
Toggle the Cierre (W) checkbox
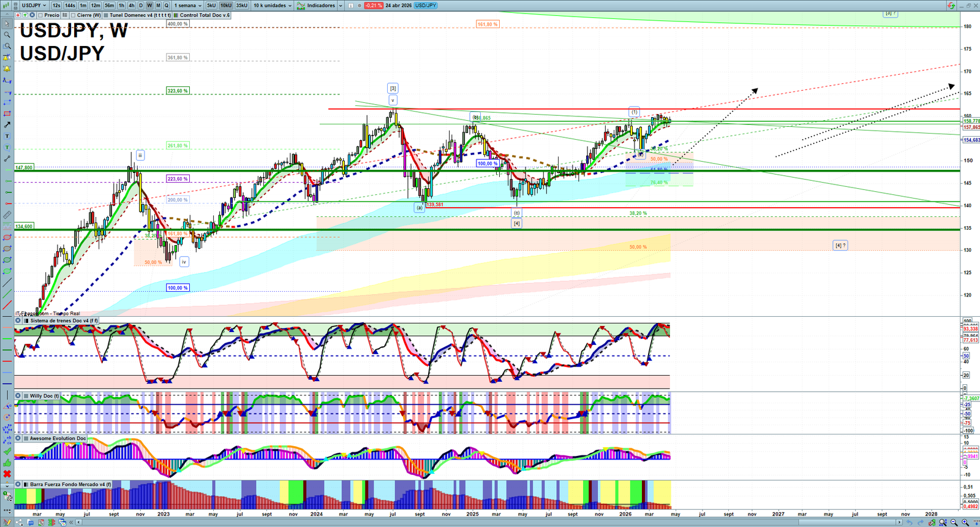point(73,15)
